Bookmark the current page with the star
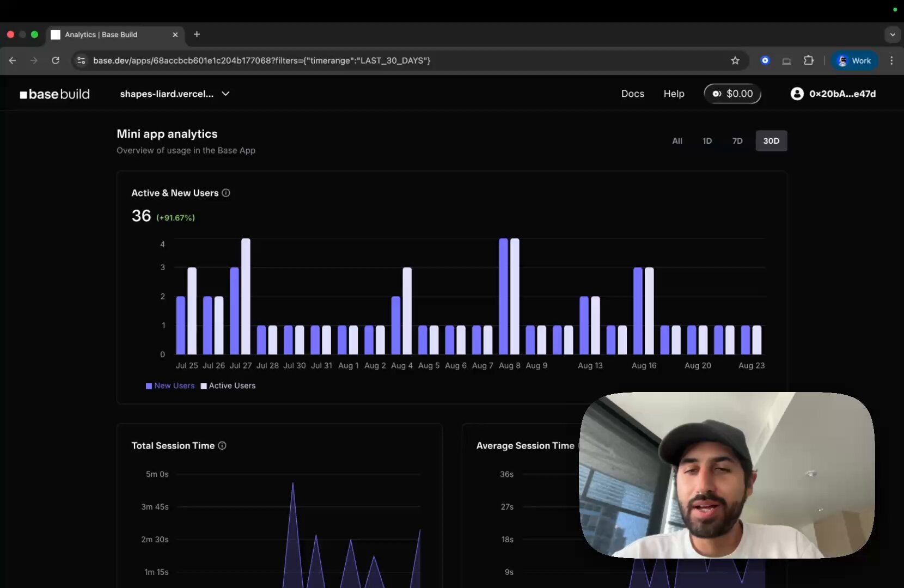 coord(735,60)
